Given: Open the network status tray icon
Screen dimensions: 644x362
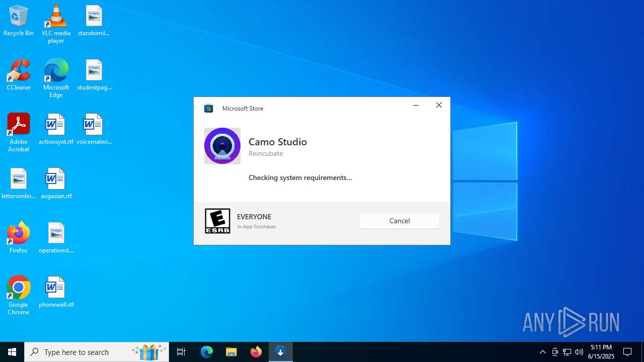Looking at the screenshot, I should [x=567, y=352].
